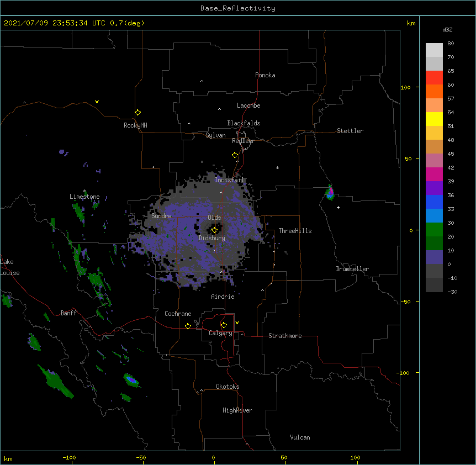Viewport: 476px width, 465px height.
Task: Select the 33 dBZ blue legend swatch
Action: click(434, 215)
